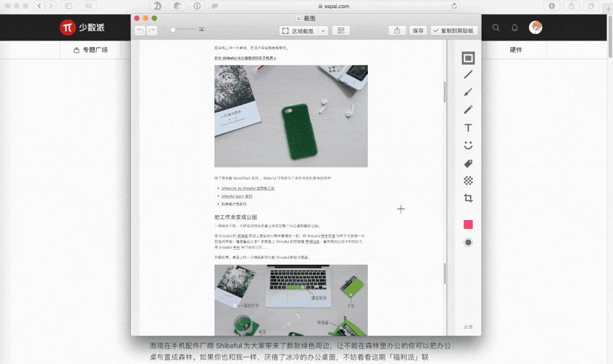Viewport: 613px width, 364px height.
Task: Add a new Safari tab
Action: coord(608,9)
